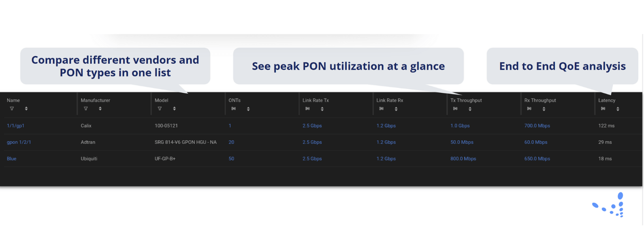Toggle sorting on the Manufacturer column

click(99, 108)
